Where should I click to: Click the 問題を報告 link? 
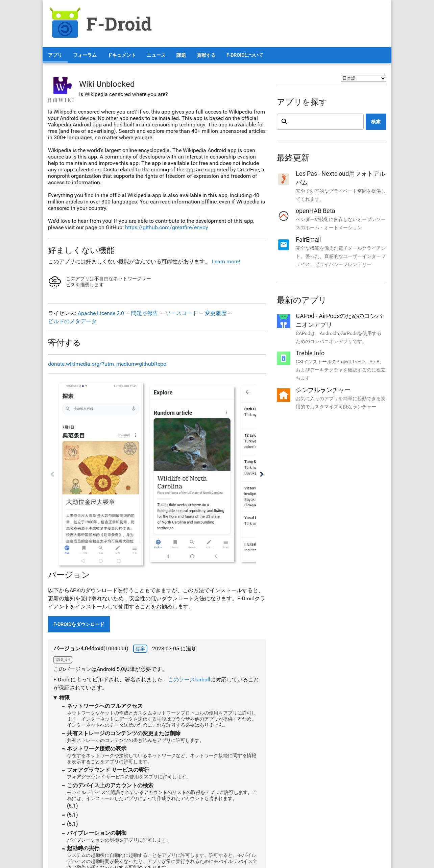click(144, 313)
